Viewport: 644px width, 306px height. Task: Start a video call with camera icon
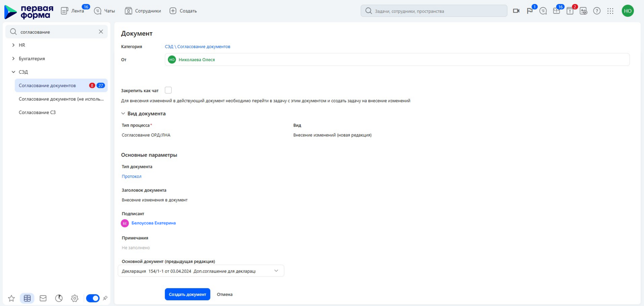(x=516, y=11)
